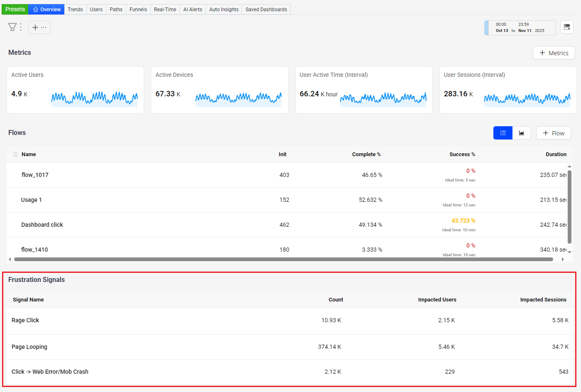This screenshot has width=581, height=392.
Task: Switch to the Trends tab
Action: click(x=75, y=9)
